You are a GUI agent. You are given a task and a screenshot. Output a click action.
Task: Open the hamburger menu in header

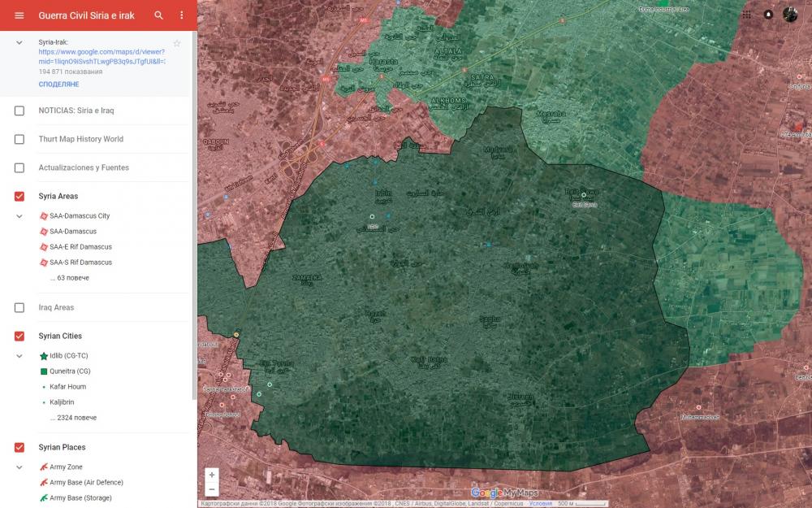tap(19, 15)
